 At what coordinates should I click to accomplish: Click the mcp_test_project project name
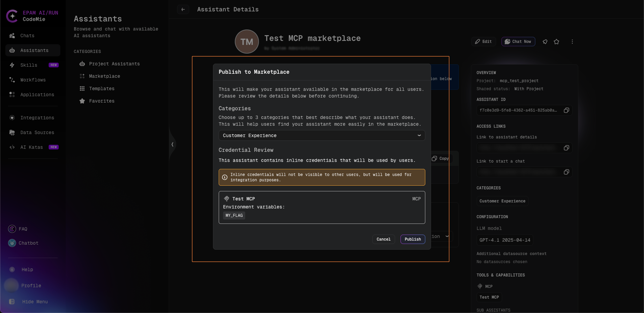click(519, 81)
